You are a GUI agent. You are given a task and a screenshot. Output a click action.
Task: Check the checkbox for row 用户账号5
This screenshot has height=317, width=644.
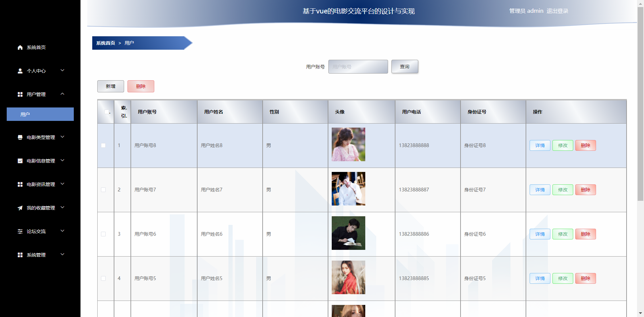tap(103, 278)
